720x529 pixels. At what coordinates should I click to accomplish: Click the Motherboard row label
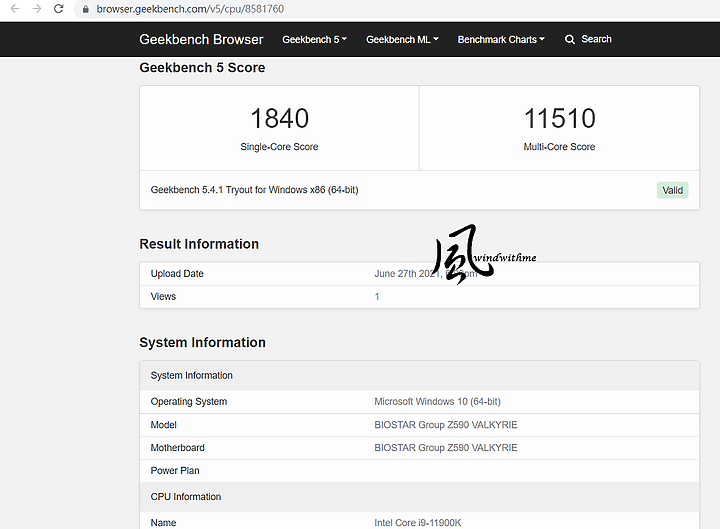pos(177,448)
